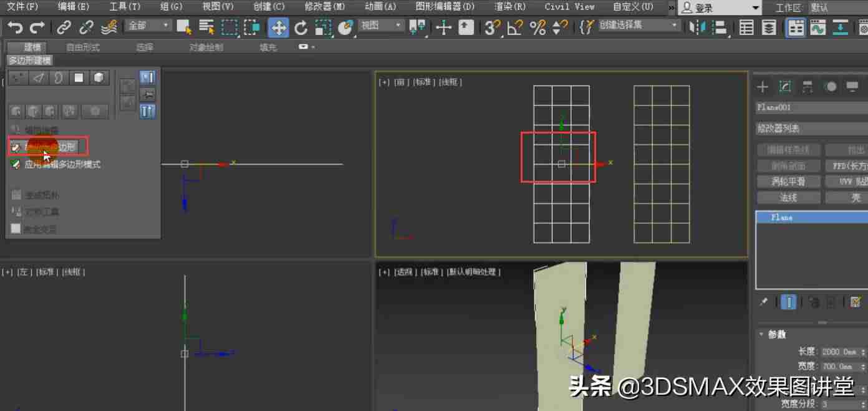Select Border sub-object level icon
Screen dimensions: 868x411
coord(59,78)
